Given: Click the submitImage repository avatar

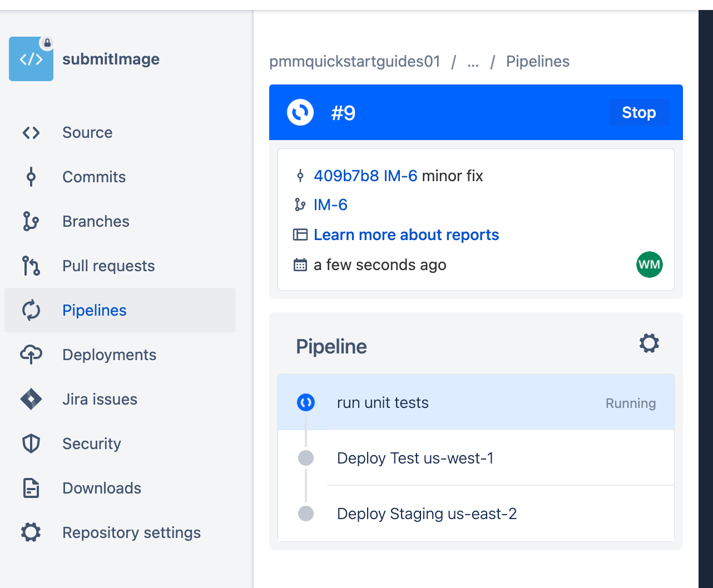Looking at the screenshot, I should pos(31,59).
